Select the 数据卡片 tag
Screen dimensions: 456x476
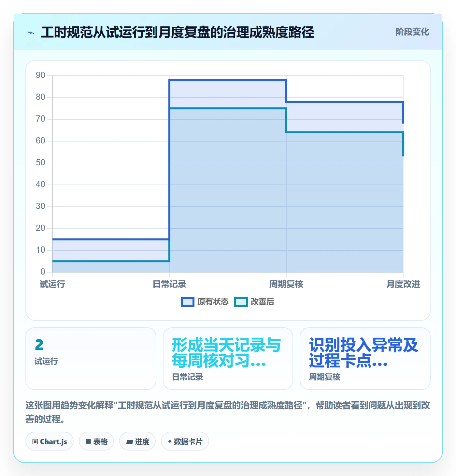185,441
